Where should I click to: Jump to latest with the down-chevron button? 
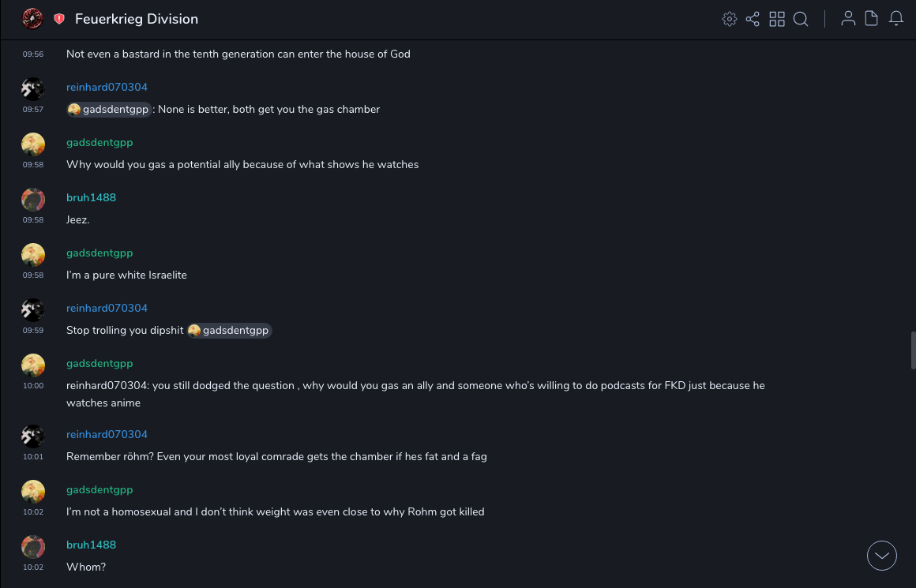[882, 556]
